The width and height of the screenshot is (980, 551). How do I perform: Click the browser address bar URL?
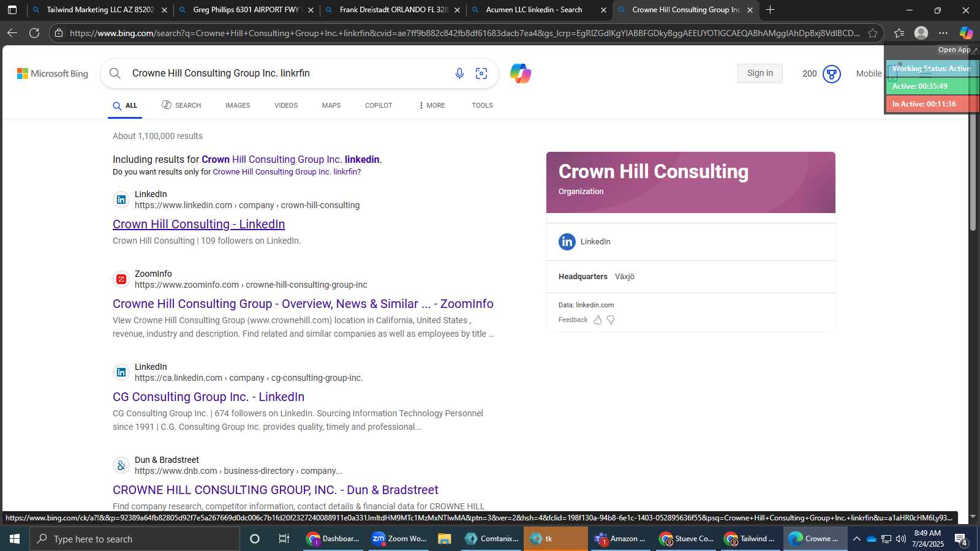464,33
